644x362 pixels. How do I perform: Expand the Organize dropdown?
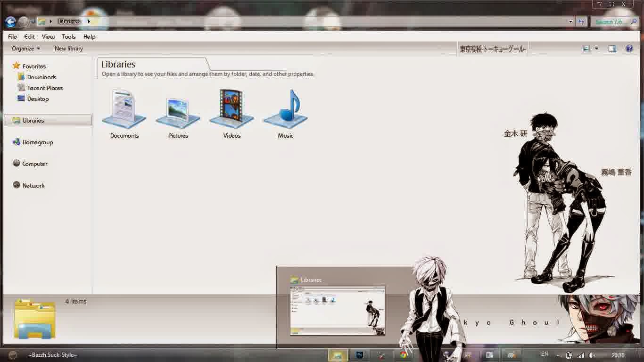pos(26,49)
